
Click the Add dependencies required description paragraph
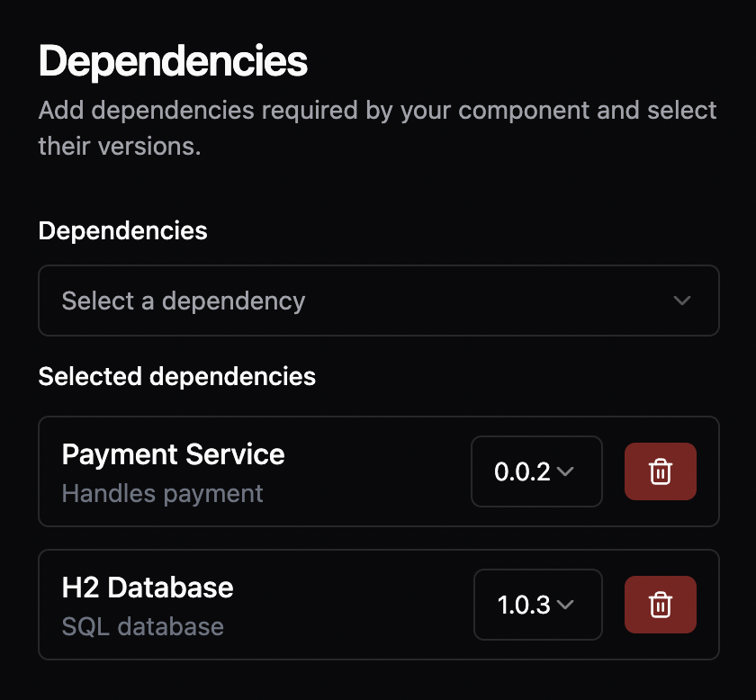[x=377, y=128]
